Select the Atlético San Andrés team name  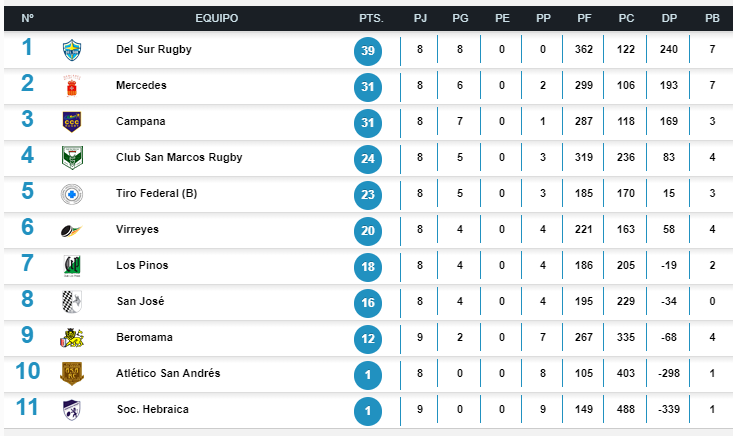[x=167, y=373]
